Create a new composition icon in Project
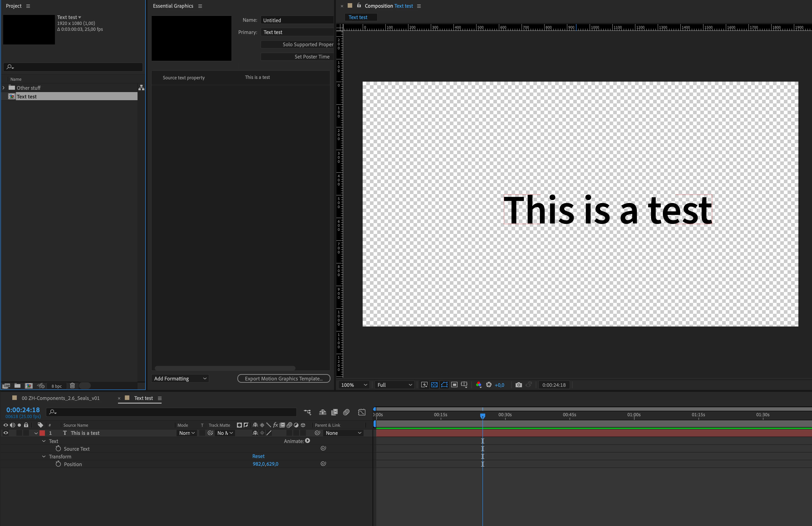The height and width of the screenshot is (526, 812). [x=29, y=386]
